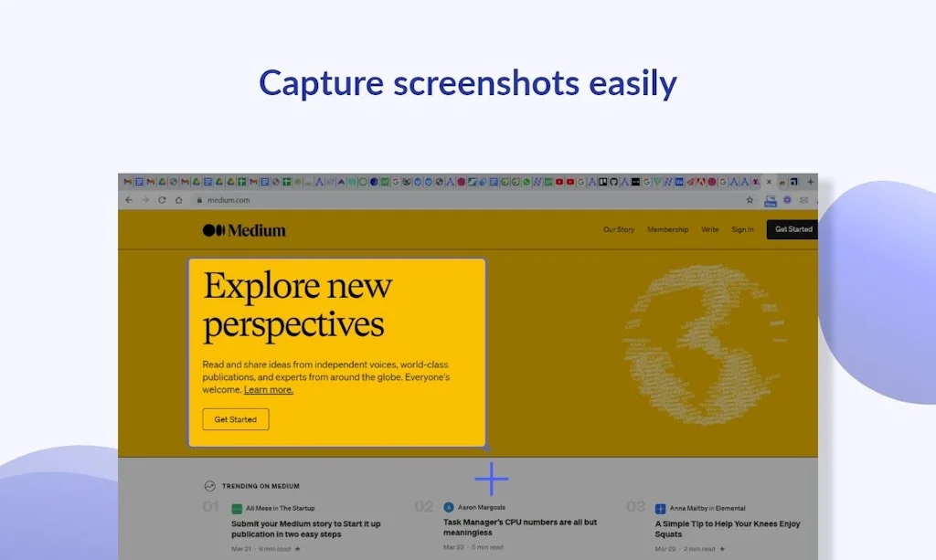Bookmark the page by clicking the star

[x=750, y=199]
